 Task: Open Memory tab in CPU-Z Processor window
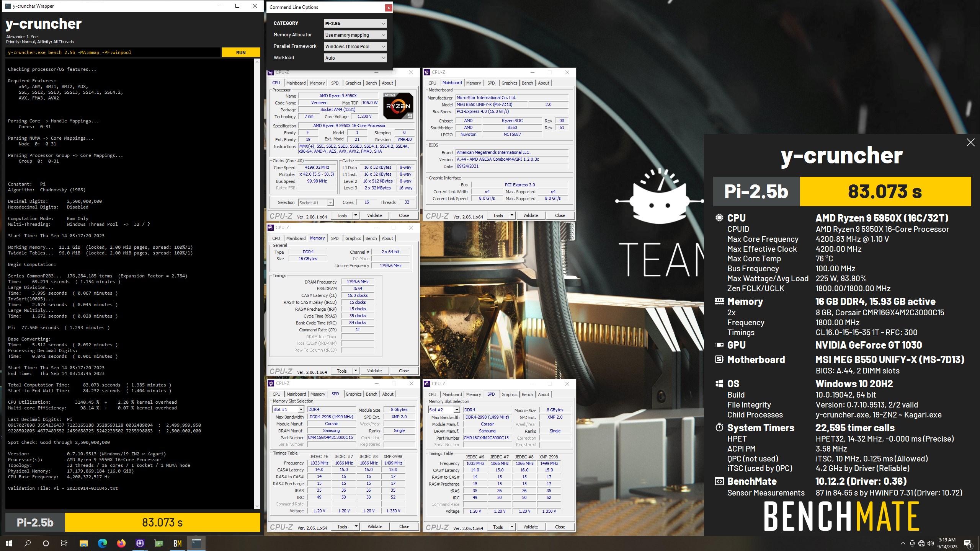[x=317, y=83]
